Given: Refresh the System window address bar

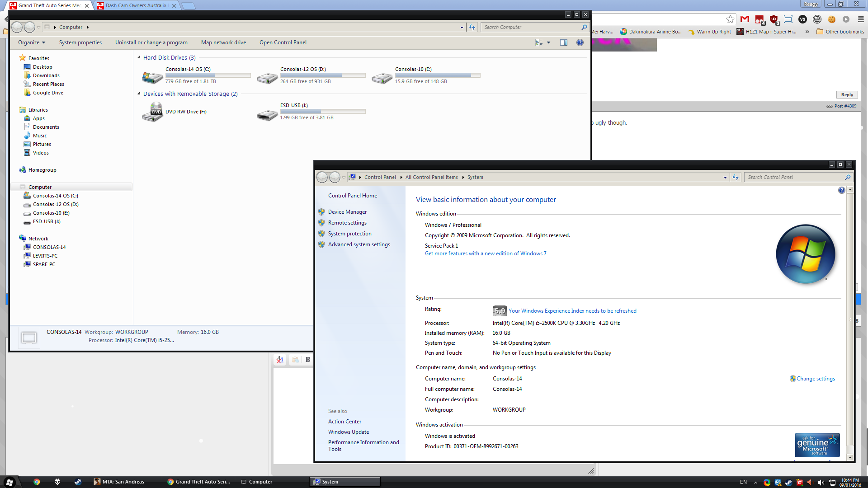Looking at the screenshot, I should click(x=736, y=177).
